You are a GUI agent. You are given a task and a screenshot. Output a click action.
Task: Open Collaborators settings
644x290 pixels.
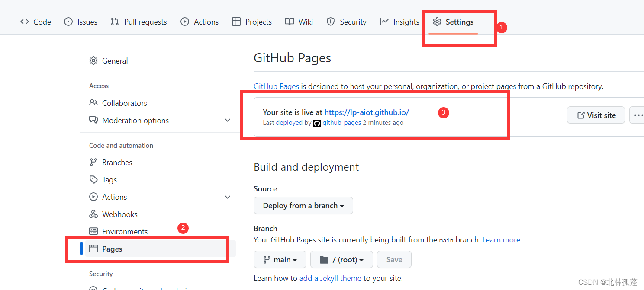coord(161,103)
